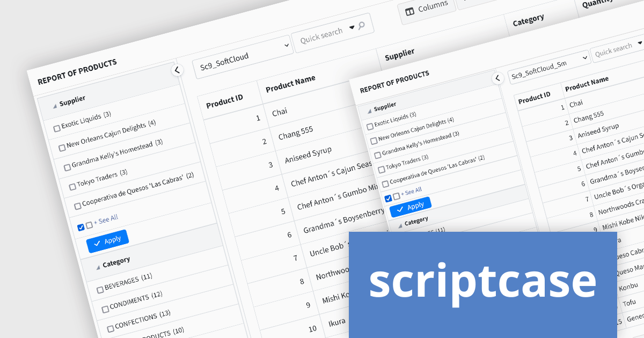Sort by Category column header
The image size is (644, 338).
tap(529, 21)
